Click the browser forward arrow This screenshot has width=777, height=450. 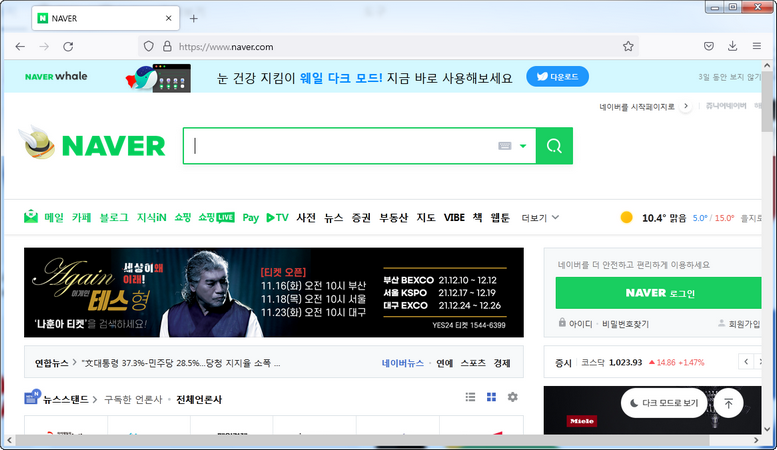(44, 47)
